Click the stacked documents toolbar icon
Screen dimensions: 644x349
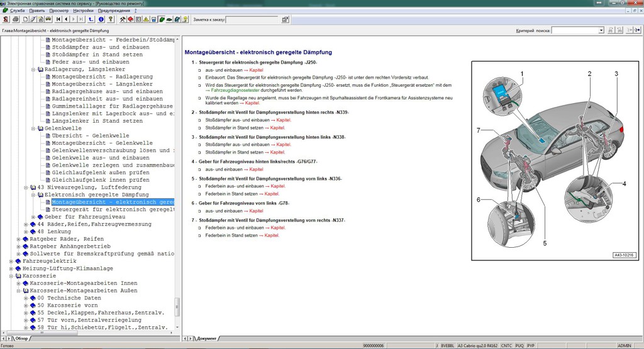click(41, 19)
